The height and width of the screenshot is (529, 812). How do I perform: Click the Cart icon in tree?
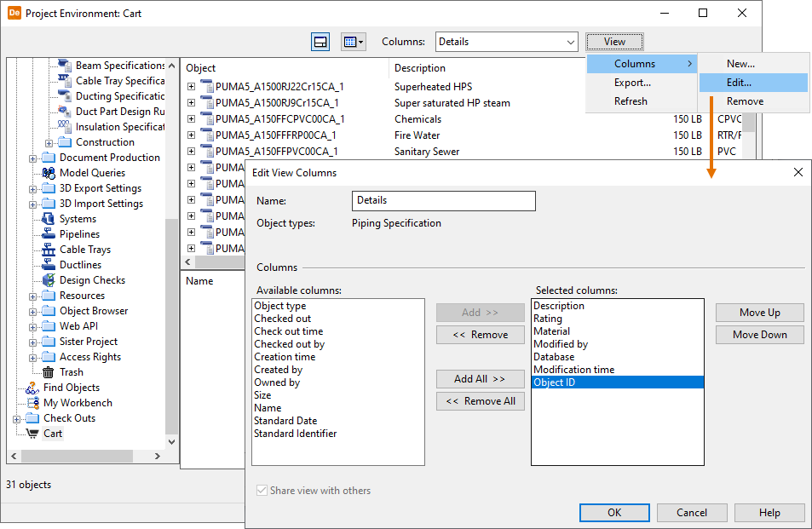32,434
